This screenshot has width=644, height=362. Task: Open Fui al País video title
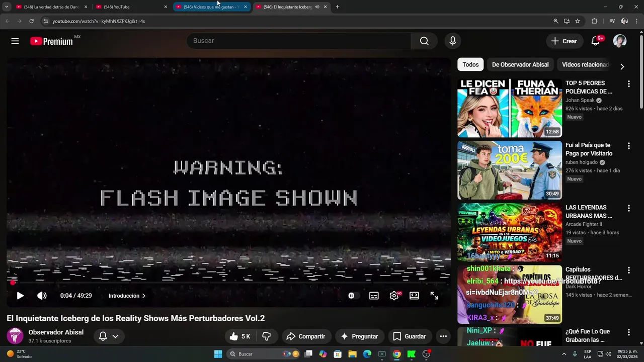pyautogui.click(x=589, y=149)
